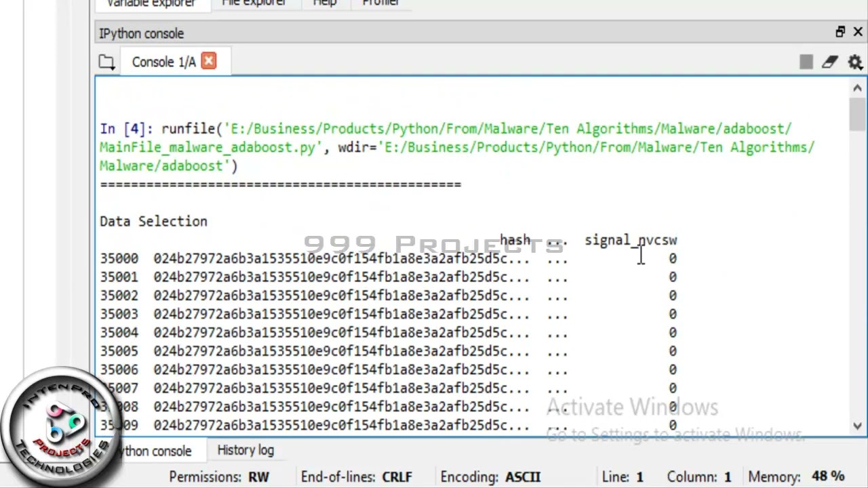Click the hash value in row 35002
Viewport: 868px width, 488px height.
click(x=341, y=296)
